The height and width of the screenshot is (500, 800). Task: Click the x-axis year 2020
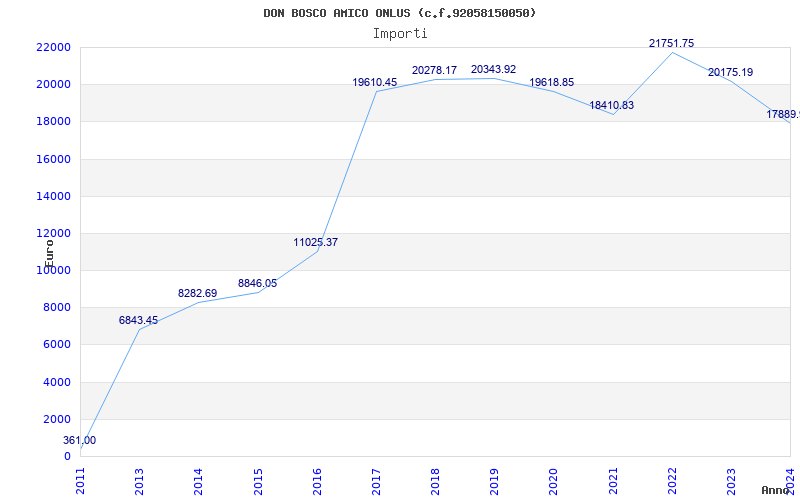click(x=554, y=482)
